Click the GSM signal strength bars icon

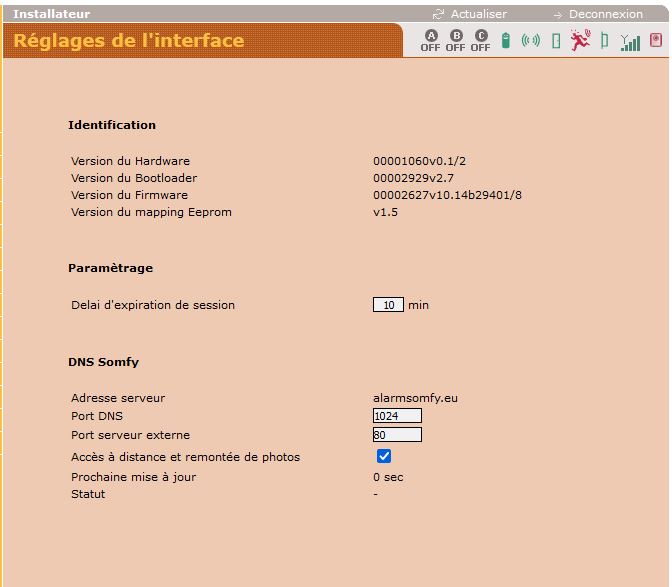tap(630, 42)
